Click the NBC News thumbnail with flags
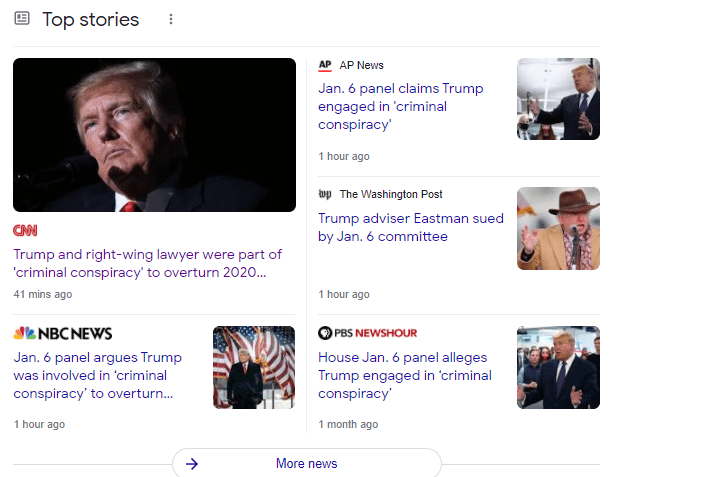Viewport: 725px width, 477px height. (254, 367)
